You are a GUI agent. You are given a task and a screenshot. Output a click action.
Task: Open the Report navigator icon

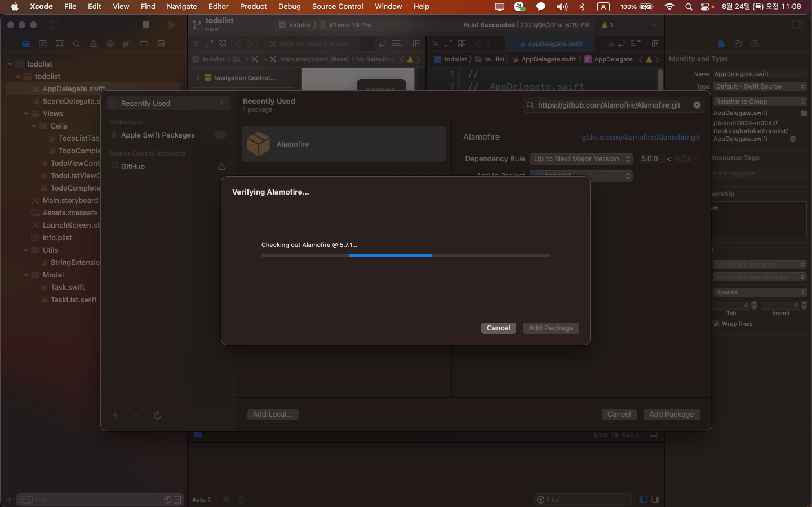[161, 44]
